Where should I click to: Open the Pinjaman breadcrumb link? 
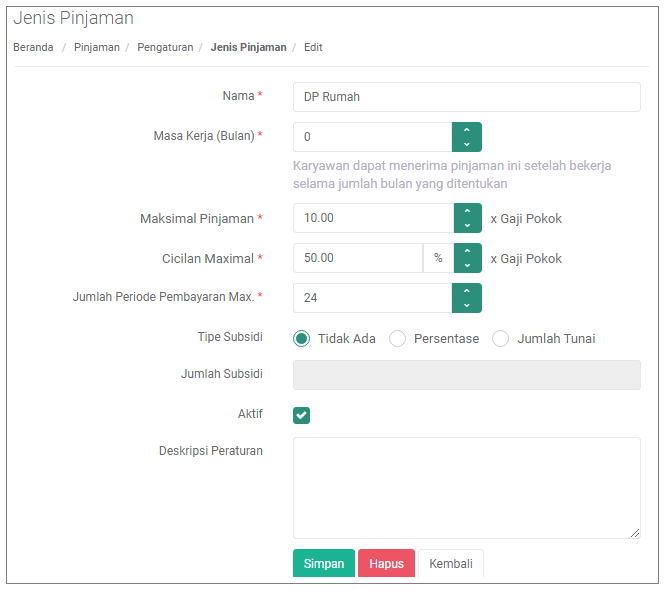pos(97,47)
